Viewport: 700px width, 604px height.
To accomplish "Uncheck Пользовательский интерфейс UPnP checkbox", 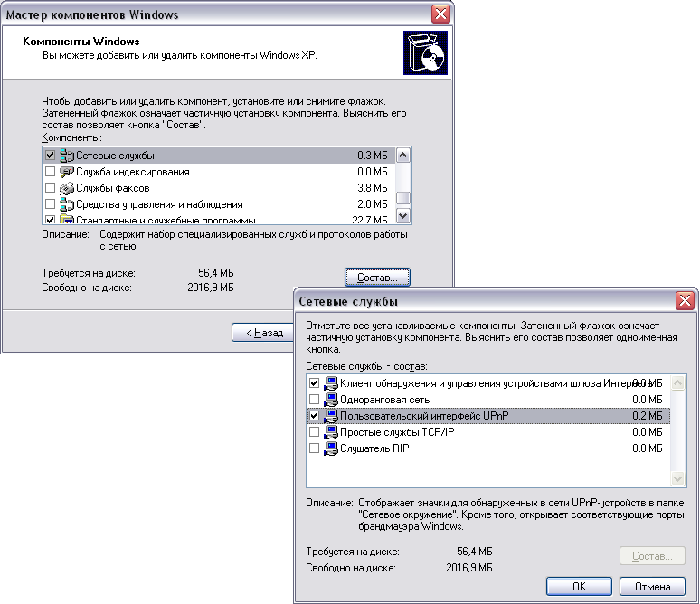I will [315, 416].
